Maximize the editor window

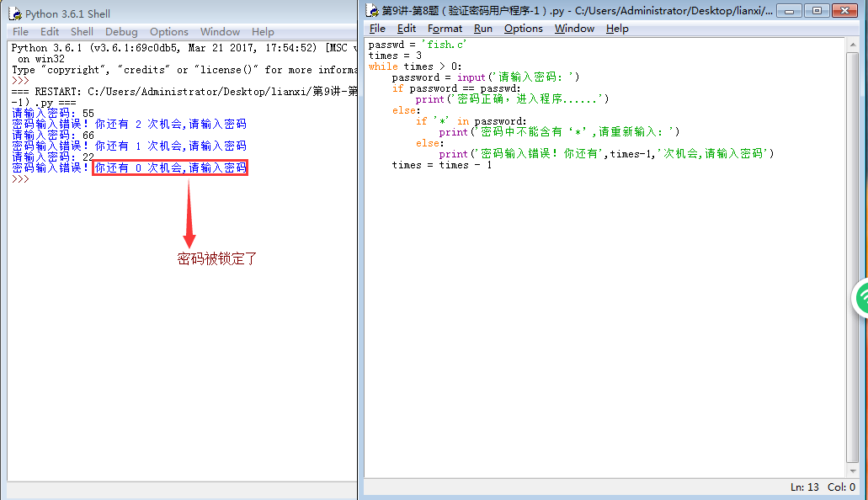point(815,11)
